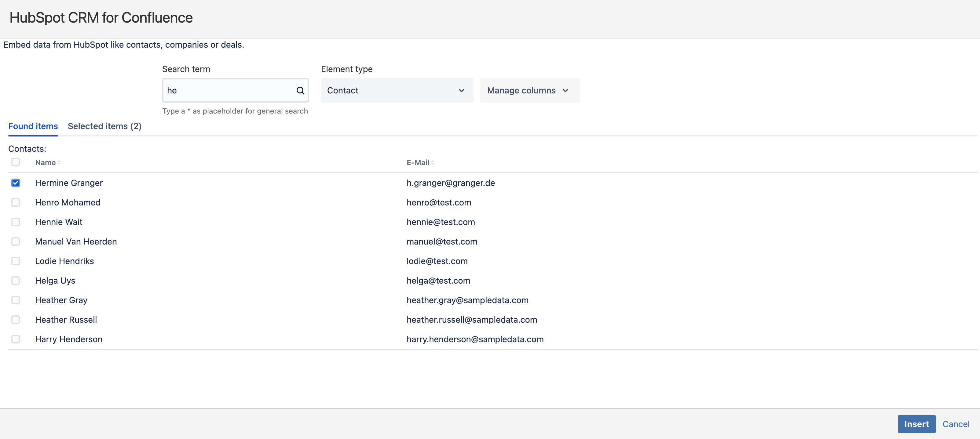
Task: Click email helga@test.com
Action: click(x=438, y=281)
